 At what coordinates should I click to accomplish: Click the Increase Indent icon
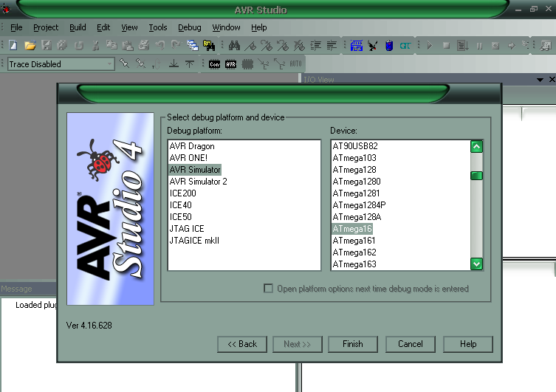tap(315, 45)
